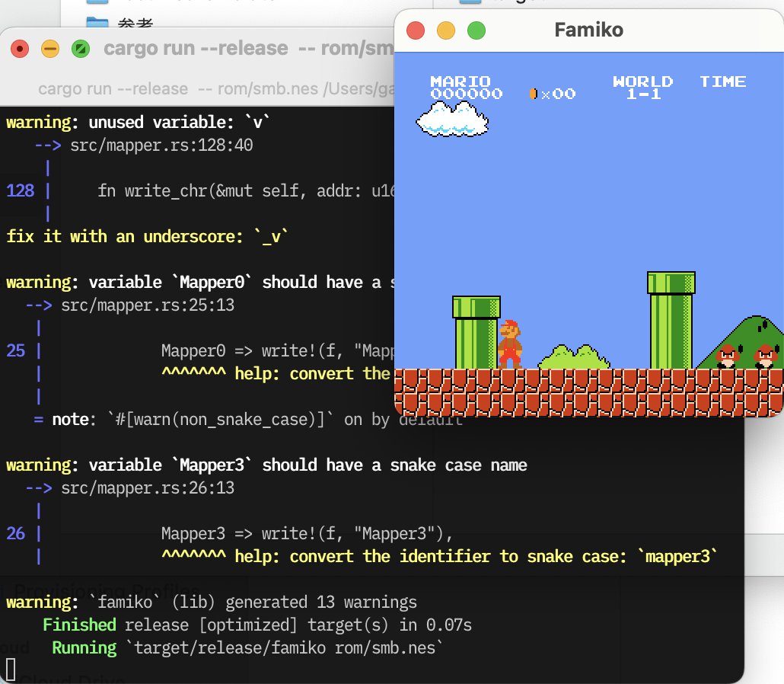Click 'src/mapper.rs:128:40' path in terminal

(161, 145)
